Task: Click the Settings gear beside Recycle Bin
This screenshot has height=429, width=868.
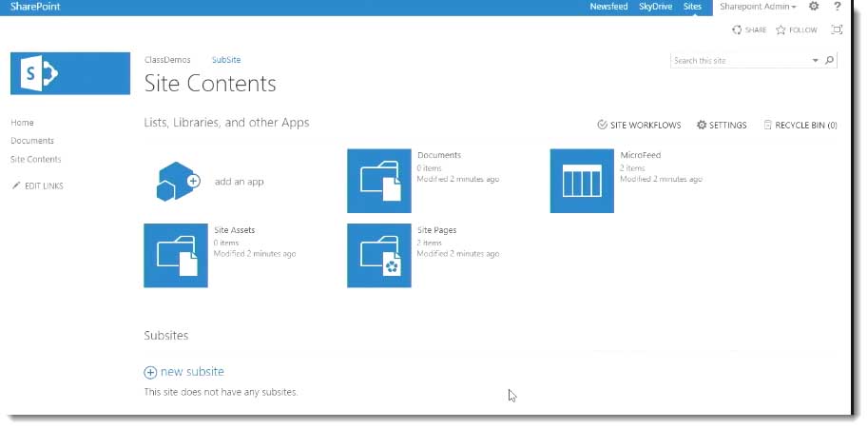Action: (702, 125)
